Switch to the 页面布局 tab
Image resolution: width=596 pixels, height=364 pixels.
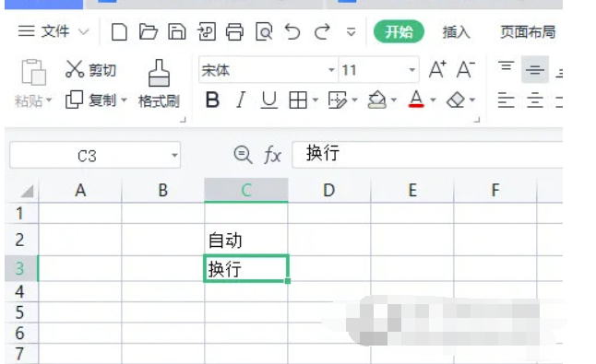pyautogui.click(x=528, y=32)
